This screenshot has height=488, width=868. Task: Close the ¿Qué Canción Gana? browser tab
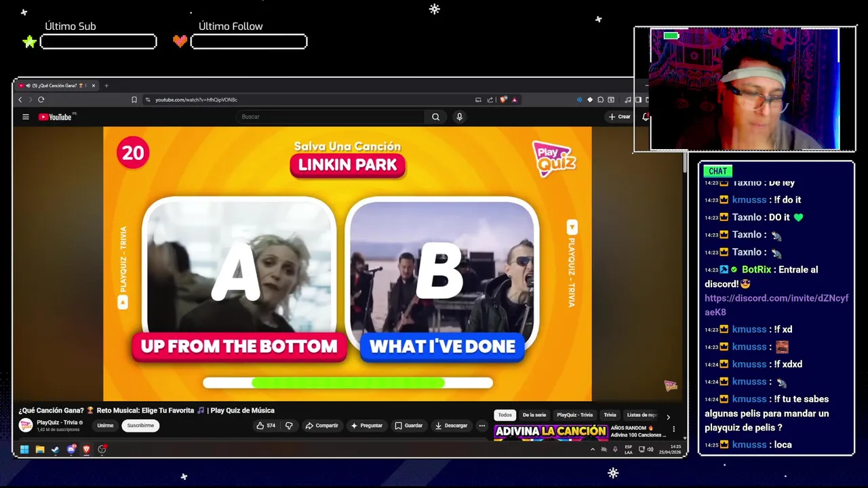94,85
